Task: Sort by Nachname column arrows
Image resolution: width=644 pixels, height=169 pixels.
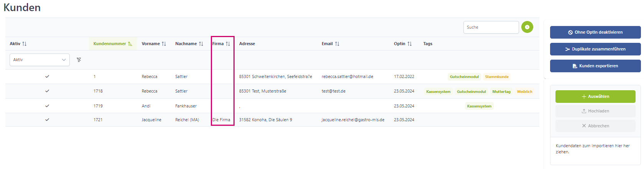Action: tap(201, 44)
